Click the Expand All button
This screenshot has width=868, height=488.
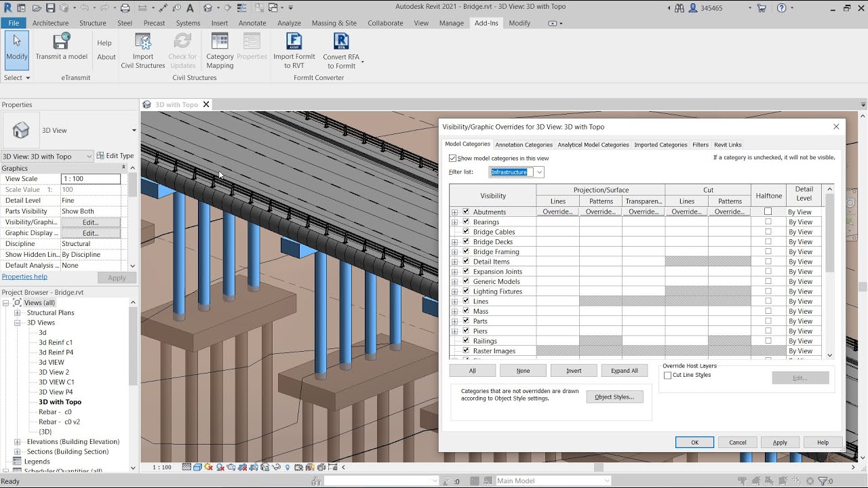pos(624,371)
